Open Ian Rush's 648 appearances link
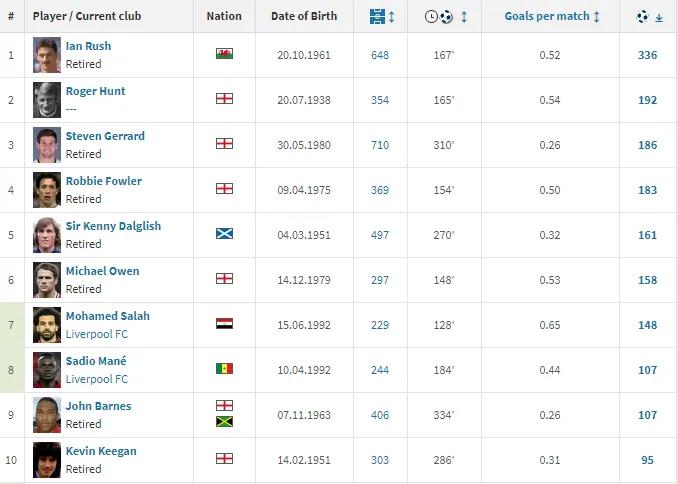This screenshot has width=678, height=484. [x=380, y=55]
